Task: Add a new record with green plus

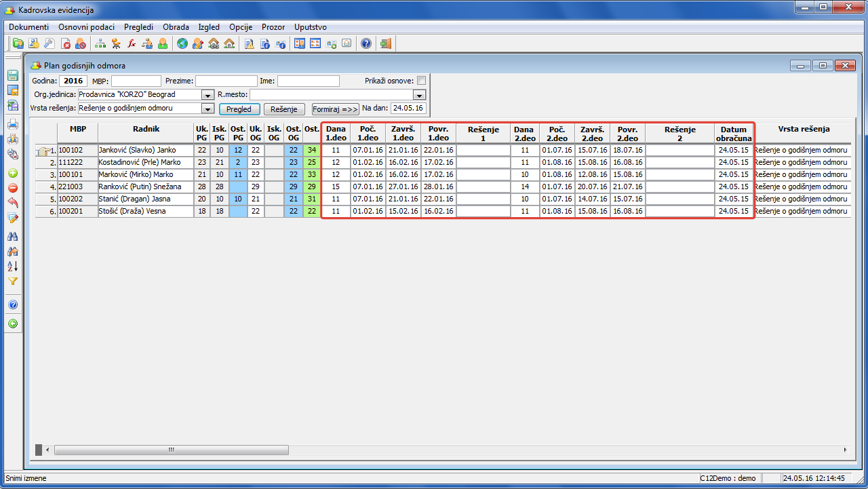Action: pos(13,173)
